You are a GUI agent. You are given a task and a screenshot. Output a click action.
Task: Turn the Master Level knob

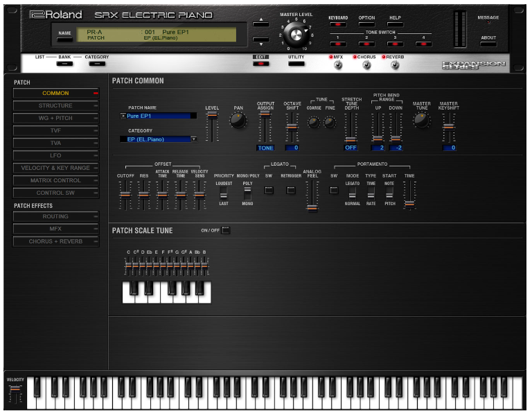click(x=296, y=34)
